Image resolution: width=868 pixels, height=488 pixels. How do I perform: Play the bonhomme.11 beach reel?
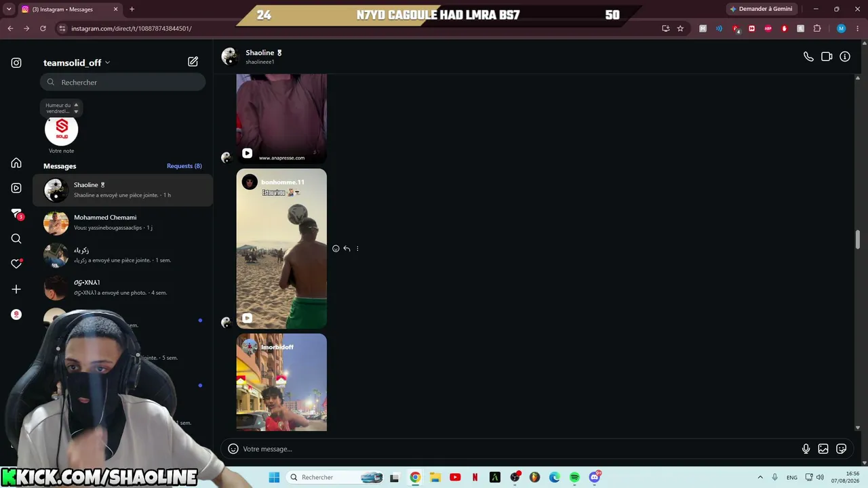point(281,249)
